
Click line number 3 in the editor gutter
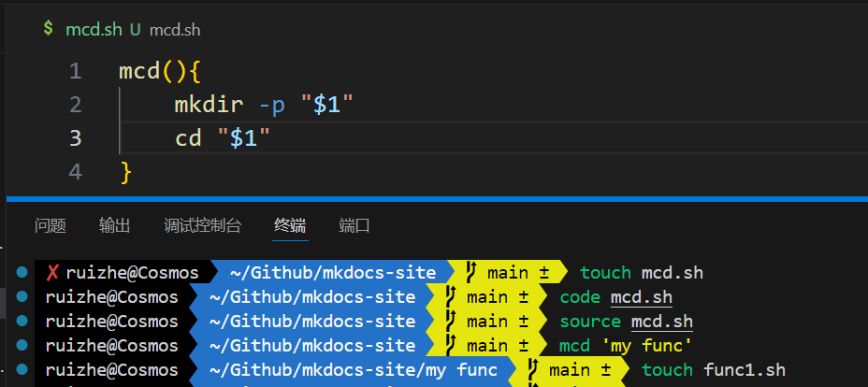click(x=75, y=138)
